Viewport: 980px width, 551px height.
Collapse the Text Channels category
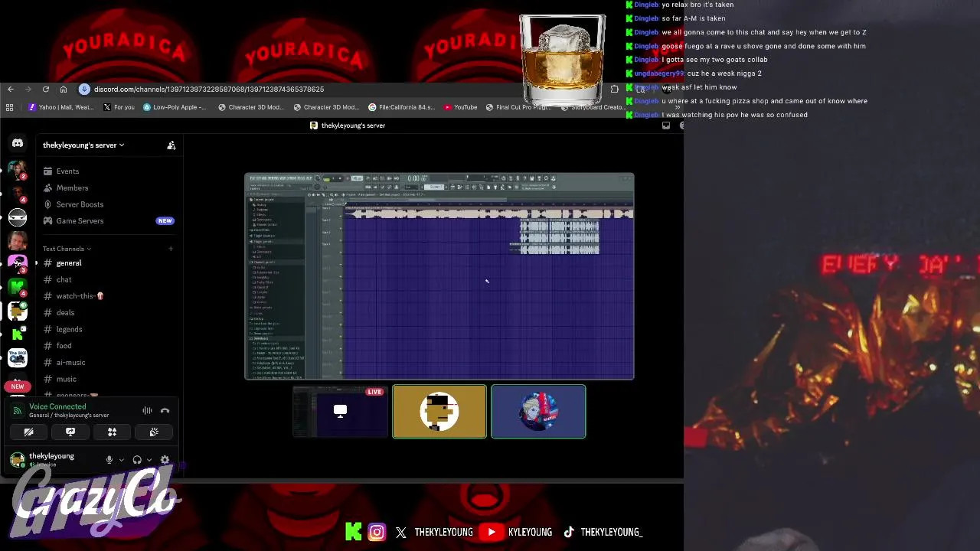point(67,249)
